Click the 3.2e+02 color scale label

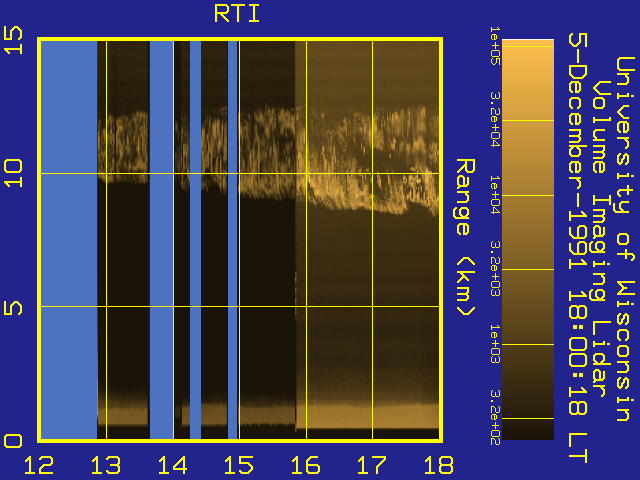[495, 417]
